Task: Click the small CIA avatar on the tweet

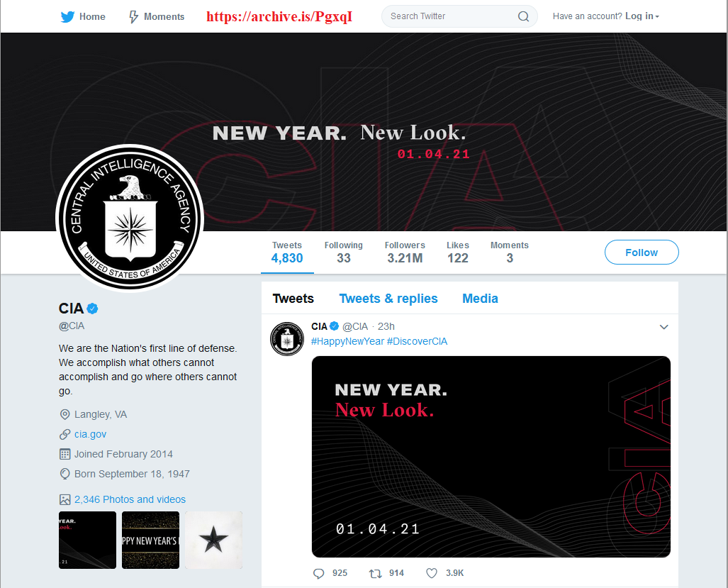Action: (287, 338)
